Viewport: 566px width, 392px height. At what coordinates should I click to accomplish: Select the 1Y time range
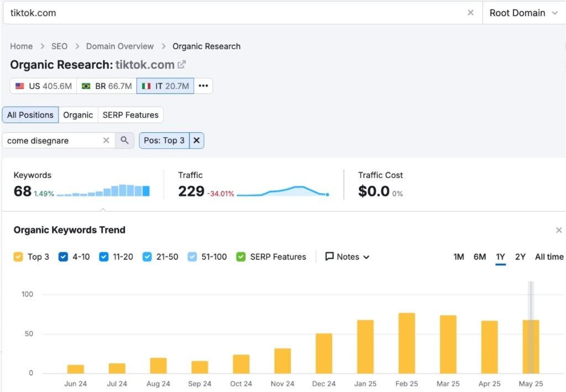(x=500, y=257)
